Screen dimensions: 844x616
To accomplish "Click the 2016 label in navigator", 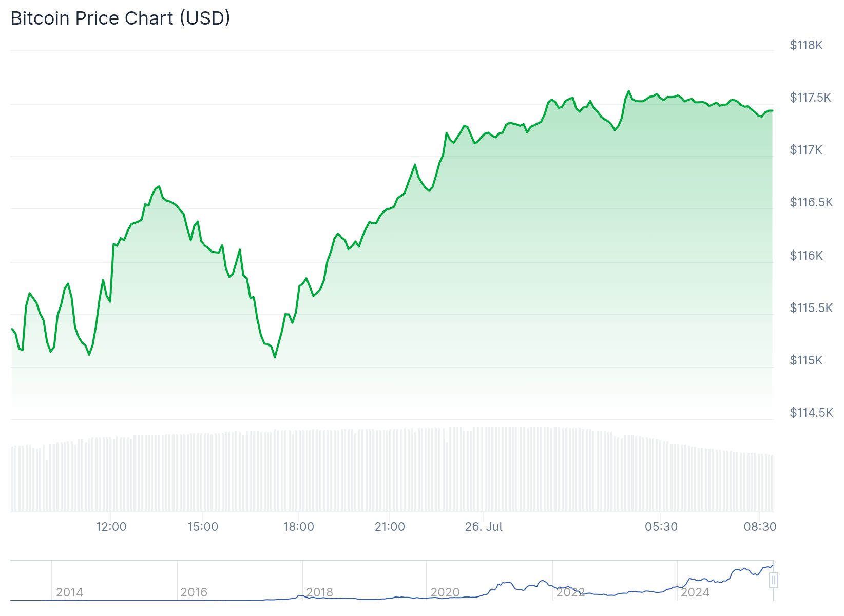I will (194, 592).
